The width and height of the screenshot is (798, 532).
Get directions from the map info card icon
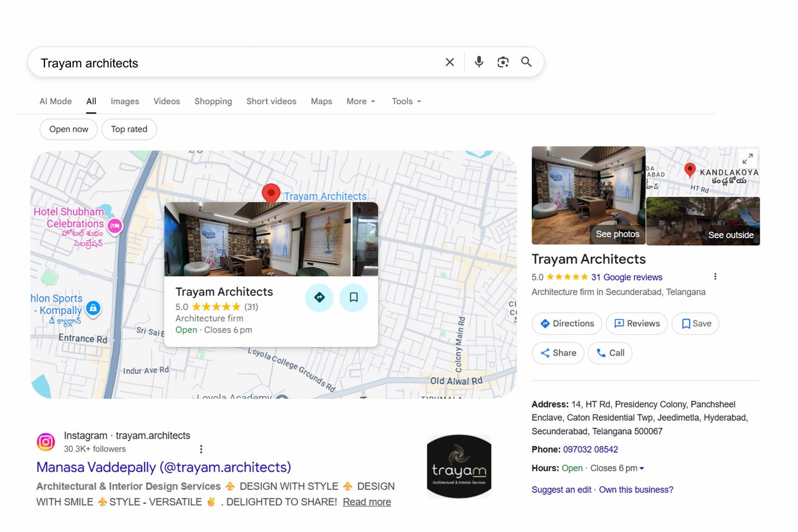tap(319, 297)
